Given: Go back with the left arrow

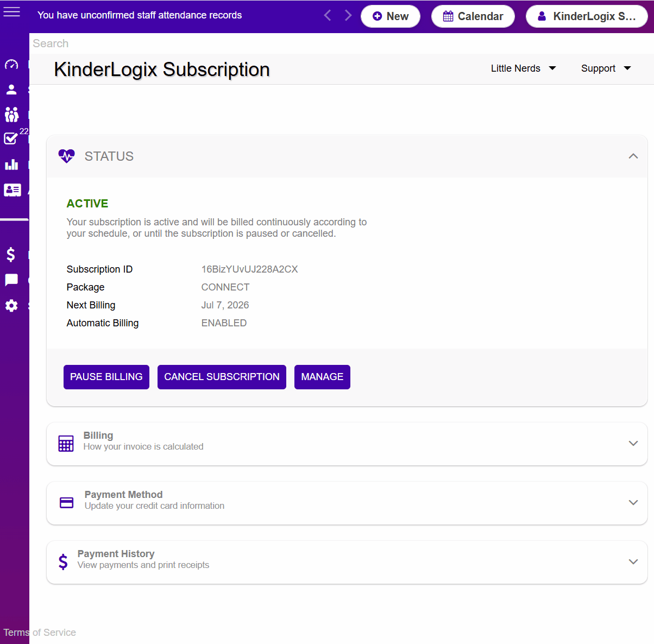Looking at the screenshot, I should tap(328, 16).
